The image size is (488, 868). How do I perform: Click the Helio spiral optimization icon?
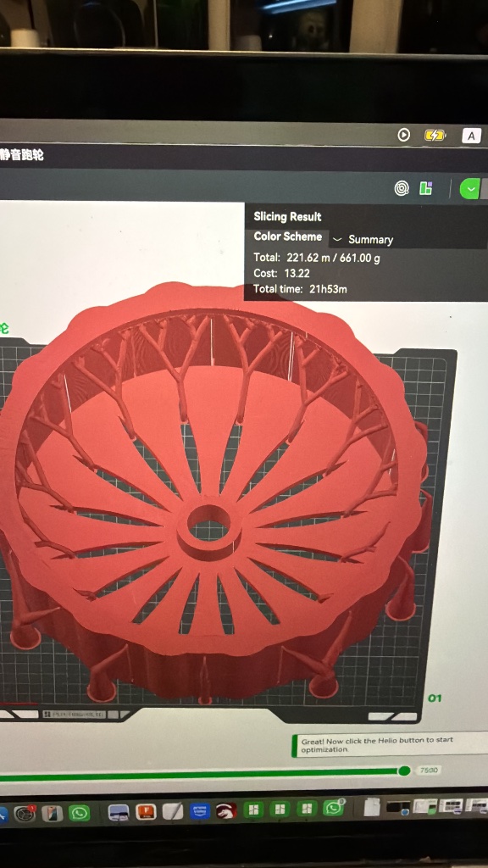[402, 188]
